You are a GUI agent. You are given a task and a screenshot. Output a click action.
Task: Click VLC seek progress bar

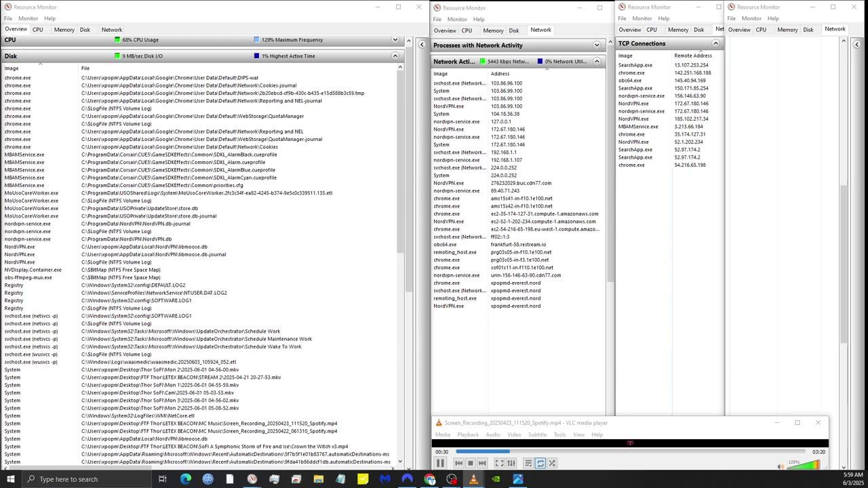click(631, 451)
